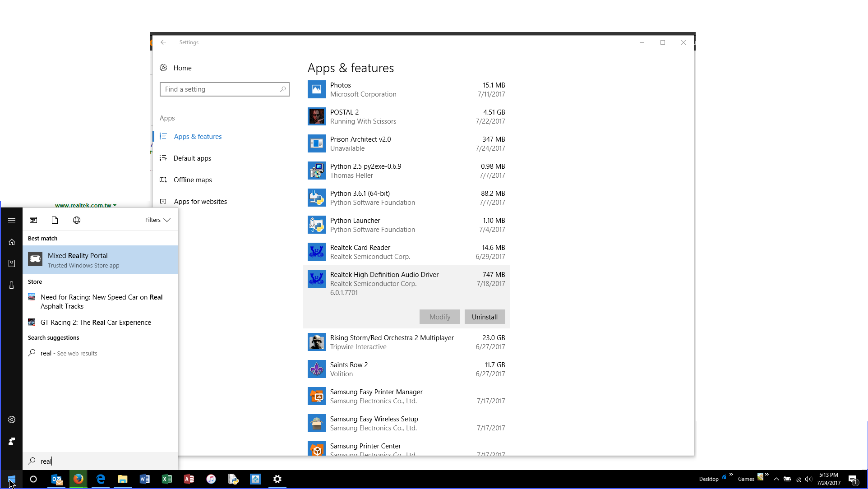Open Microsoft Edge from the taskbar

101,479
